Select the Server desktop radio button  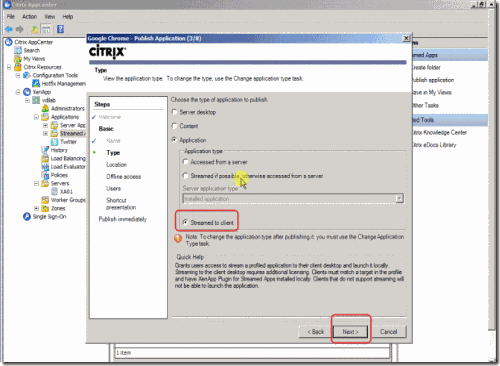(x=174, y=112)
